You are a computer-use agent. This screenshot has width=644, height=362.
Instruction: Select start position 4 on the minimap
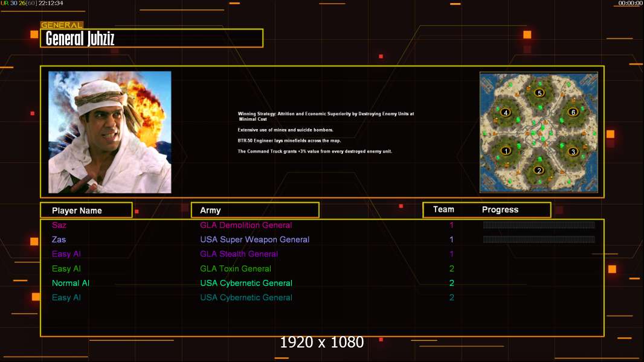(x=506, y=112)
